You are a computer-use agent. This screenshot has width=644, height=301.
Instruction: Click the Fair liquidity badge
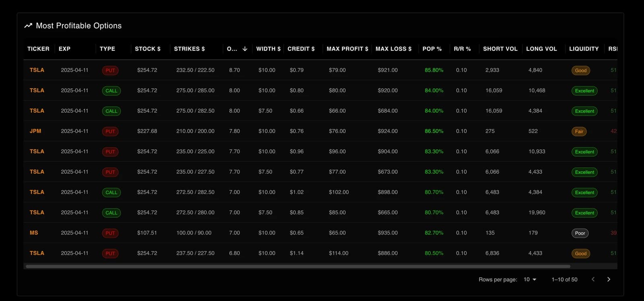(579, 132)
